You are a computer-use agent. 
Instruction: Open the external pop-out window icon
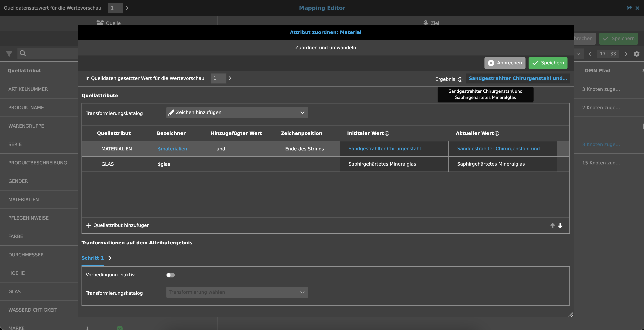coord(629,8)
